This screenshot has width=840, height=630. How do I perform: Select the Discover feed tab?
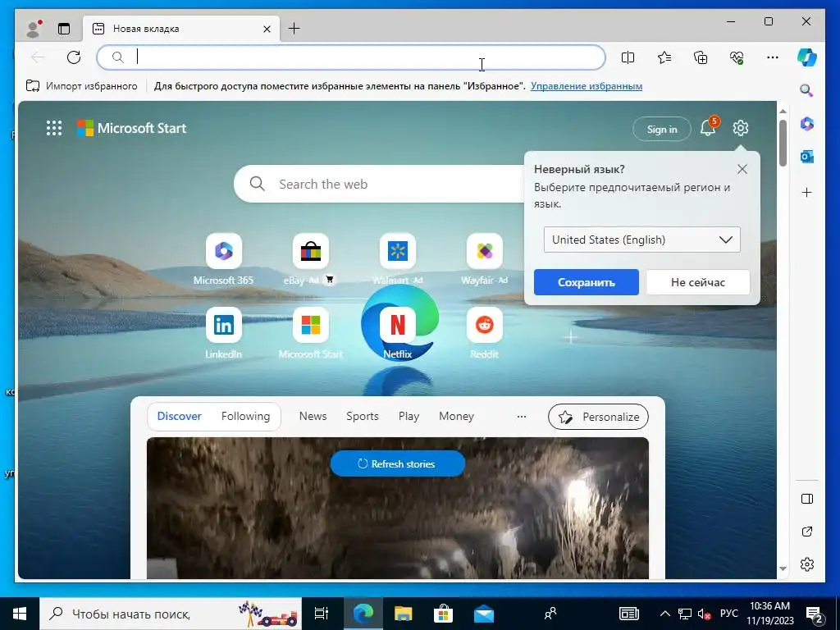click(x=179, y=416)
